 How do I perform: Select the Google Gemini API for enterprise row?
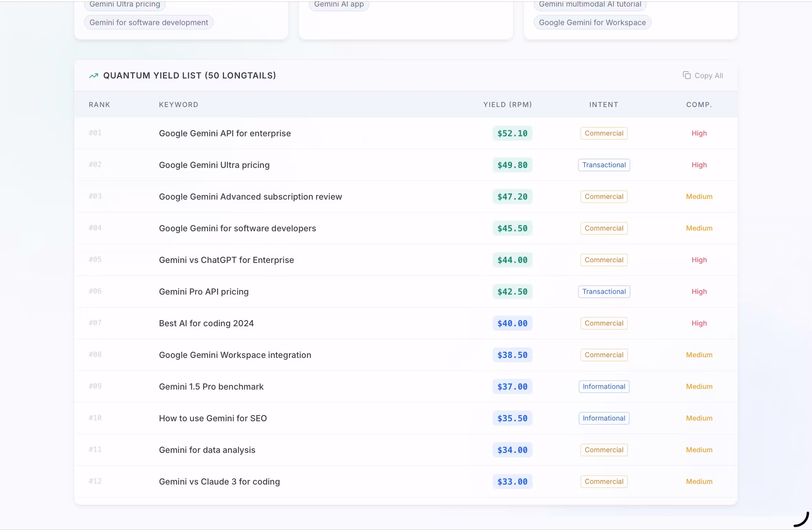click(x=225, y=134)
